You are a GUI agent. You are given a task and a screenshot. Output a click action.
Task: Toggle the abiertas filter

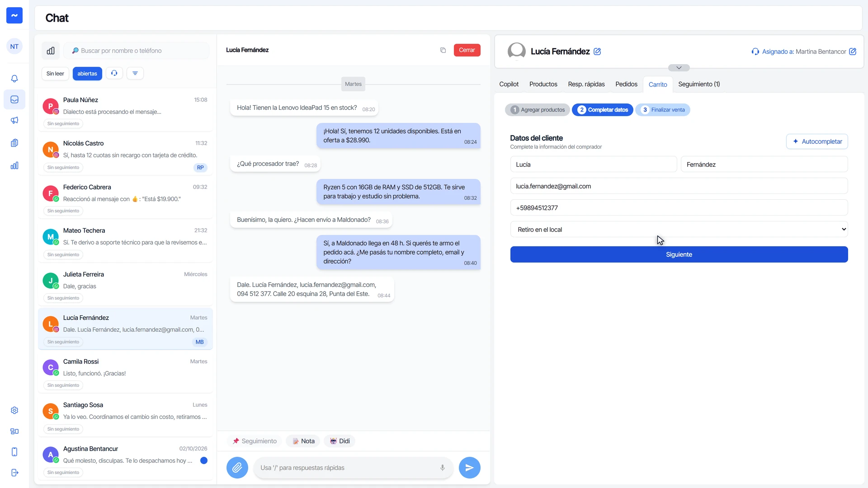tap(87, 74)
